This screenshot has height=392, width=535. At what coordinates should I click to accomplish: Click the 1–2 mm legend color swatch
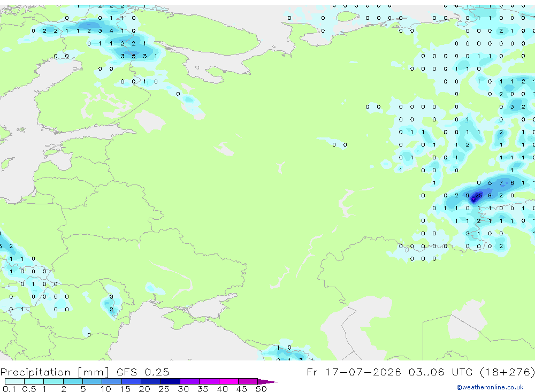53,381
